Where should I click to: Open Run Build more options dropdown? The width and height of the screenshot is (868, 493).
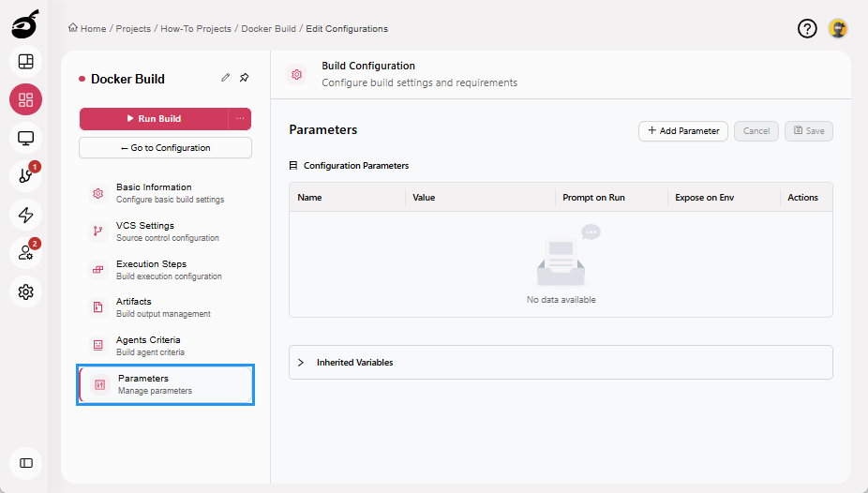[240, 118]
